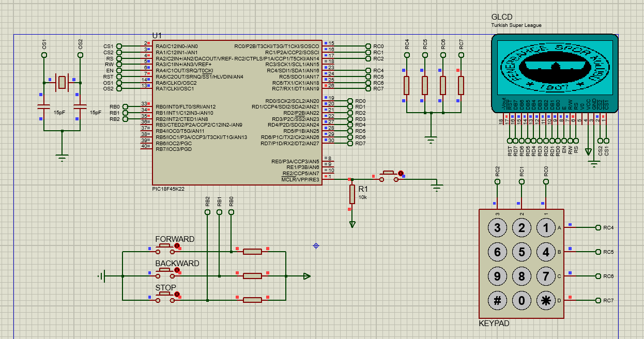The height and width of the screenshot is (339, 644).
Task: Click the battery symbol near BACKWARD
Action: click(102, 276)
